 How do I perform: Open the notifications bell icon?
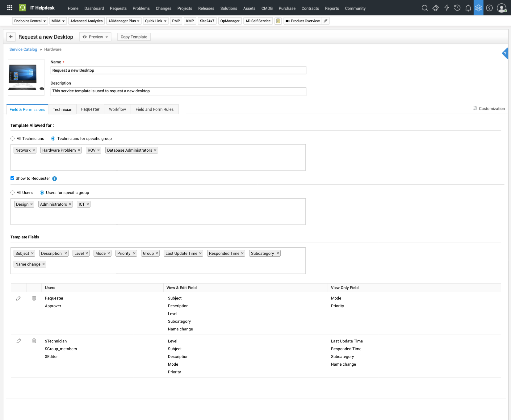468,8
